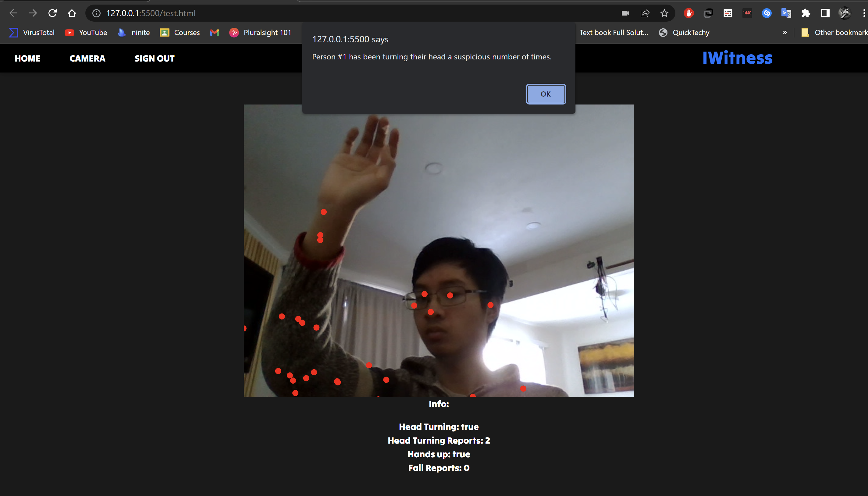Expand hidden bookmarks chevron
Image resolution: width=868 pixels, height=496 pixels.
[x=785, y=33]
